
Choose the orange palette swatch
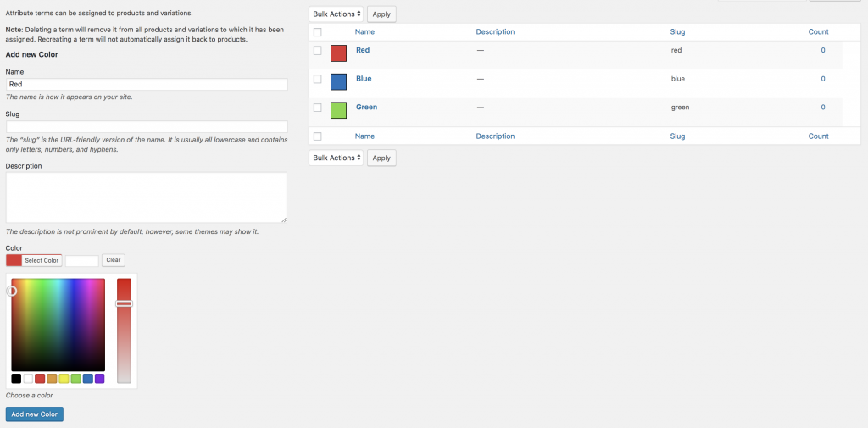tap(52, 379)
